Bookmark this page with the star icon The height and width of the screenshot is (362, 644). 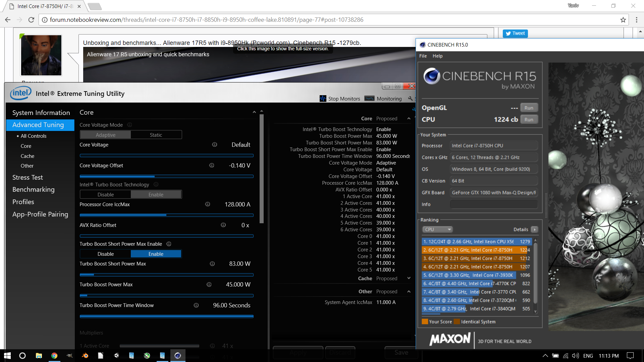623,20
